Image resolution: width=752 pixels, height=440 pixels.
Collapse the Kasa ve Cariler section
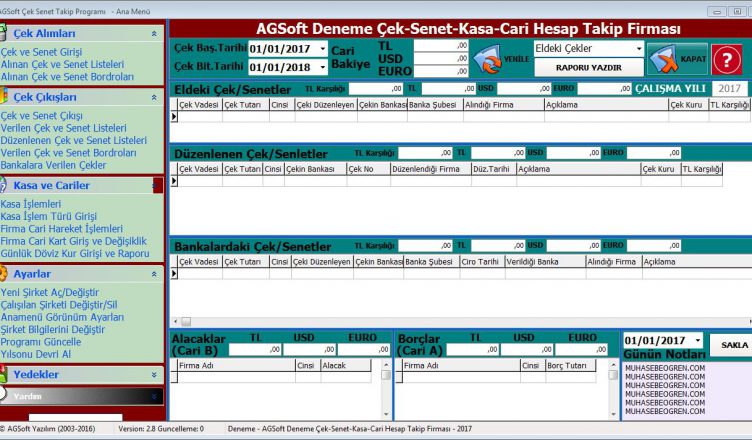pyautogui.click(x=157, y=186)
